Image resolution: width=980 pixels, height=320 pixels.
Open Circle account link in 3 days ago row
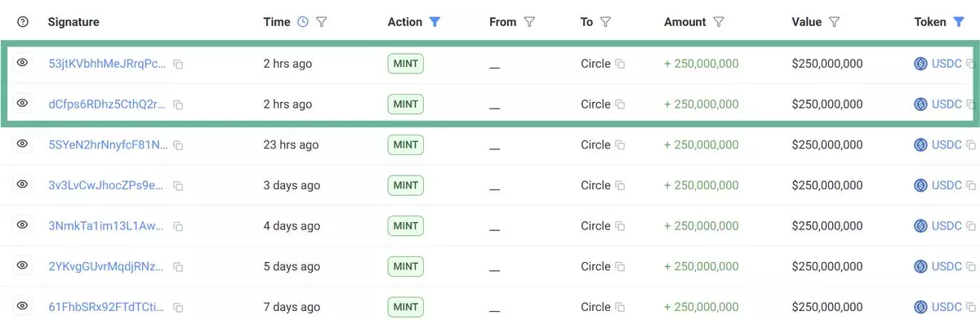pyautogui.click(x=595, y=185)
